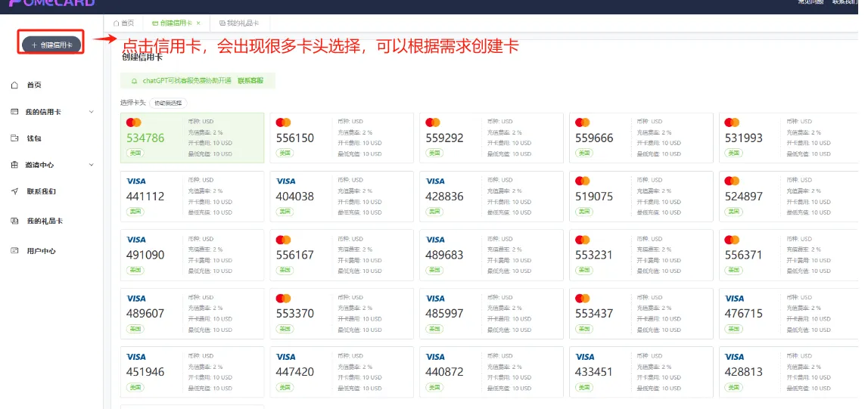Click the 用户中心 icon in sidebar

coord(14,250)
